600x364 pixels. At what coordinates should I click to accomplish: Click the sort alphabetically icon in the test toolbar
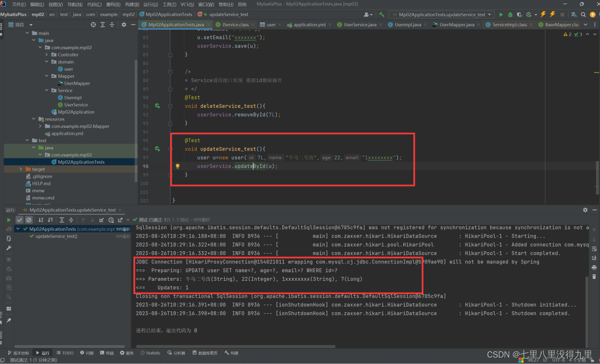(x=41, y=220)
